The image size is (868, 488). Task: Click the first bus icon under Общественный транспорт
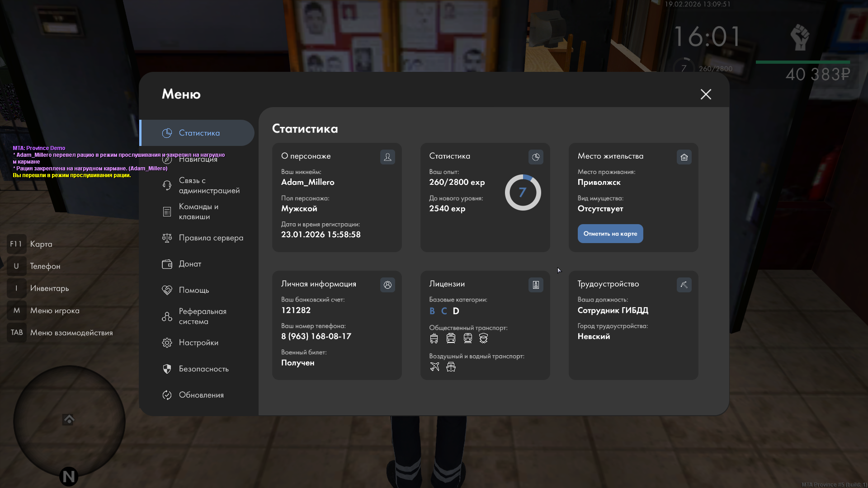pos(434,338)
